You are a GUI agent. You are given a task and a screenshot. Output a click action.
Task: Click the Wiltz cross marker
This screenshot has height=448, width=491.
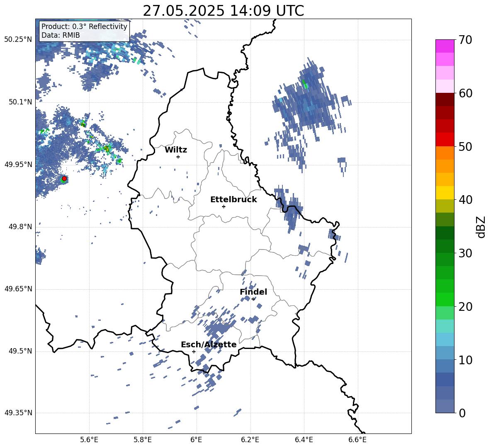tap(178, 157)
